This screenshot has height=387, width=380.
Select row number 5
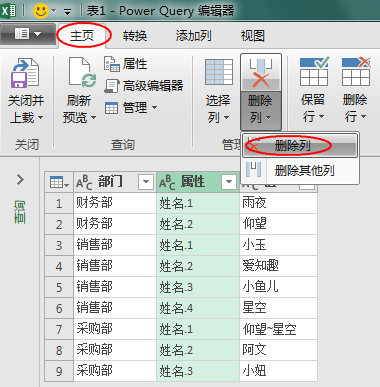(59, 287)
